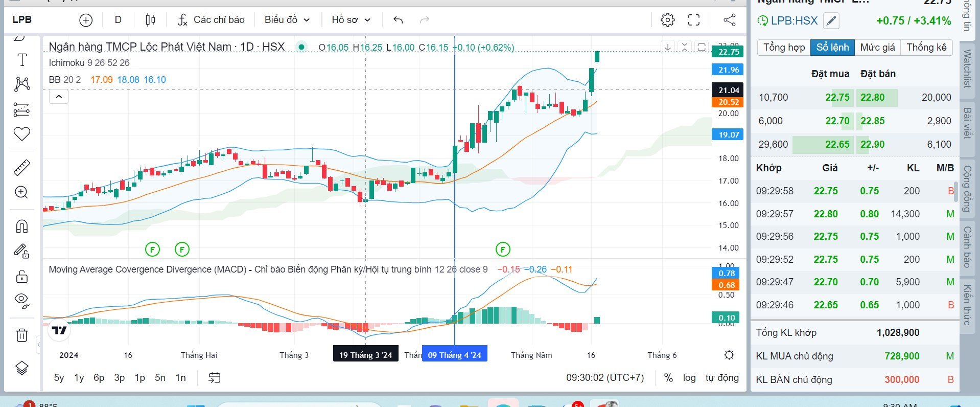Click the redo arrow icon
The image size is (980, 407).
tap(425, 20)
